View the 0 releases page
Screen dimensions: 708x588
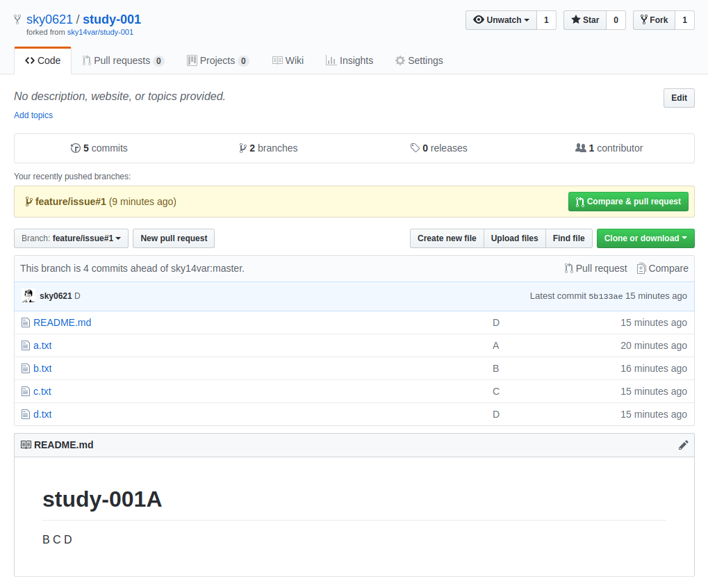click(438, 148)
